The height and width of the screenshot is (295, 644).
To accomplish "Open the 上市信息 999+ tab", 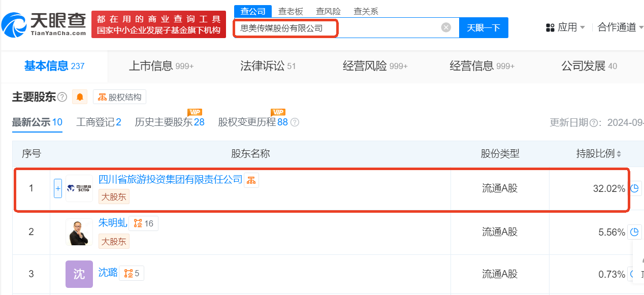I will coord(162,66).
